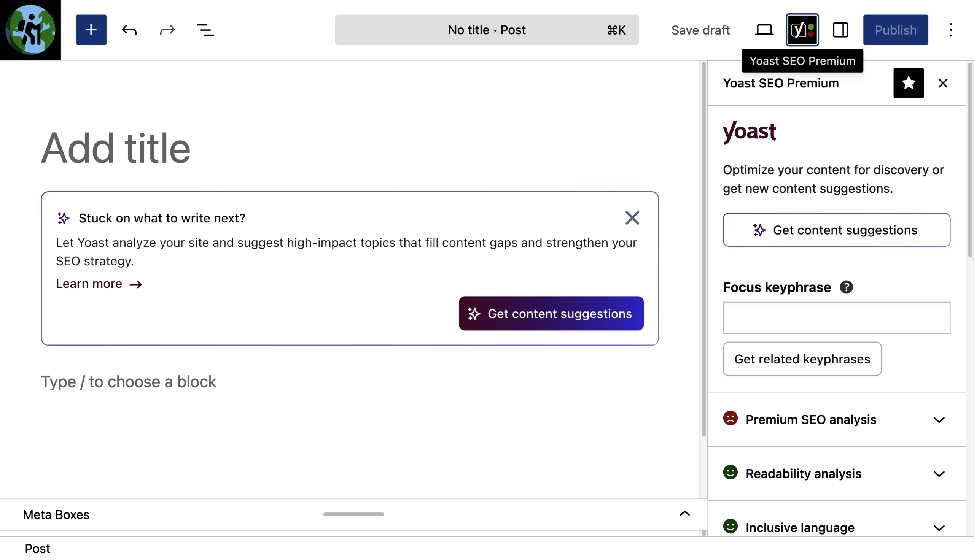Collapse the Meta Boxes panel chevron

click(684, 514)
